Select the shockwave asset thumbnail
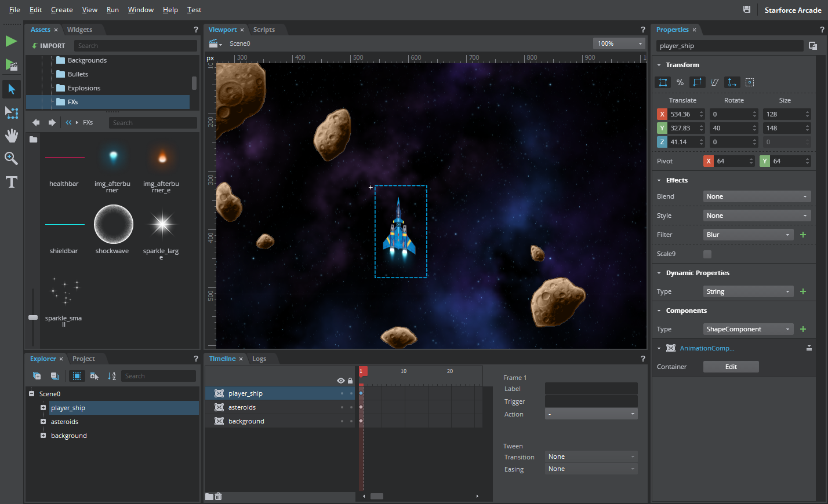 coord(113,224)
